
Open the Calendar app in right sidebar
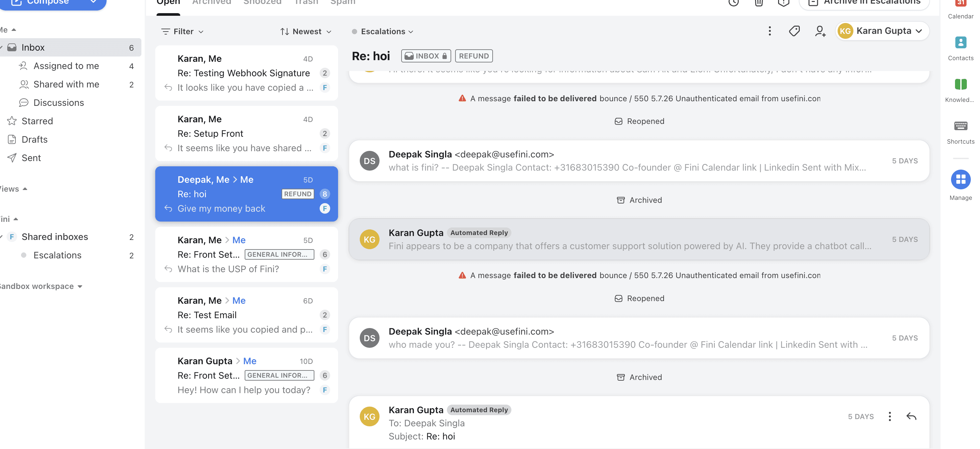[961, 9]
